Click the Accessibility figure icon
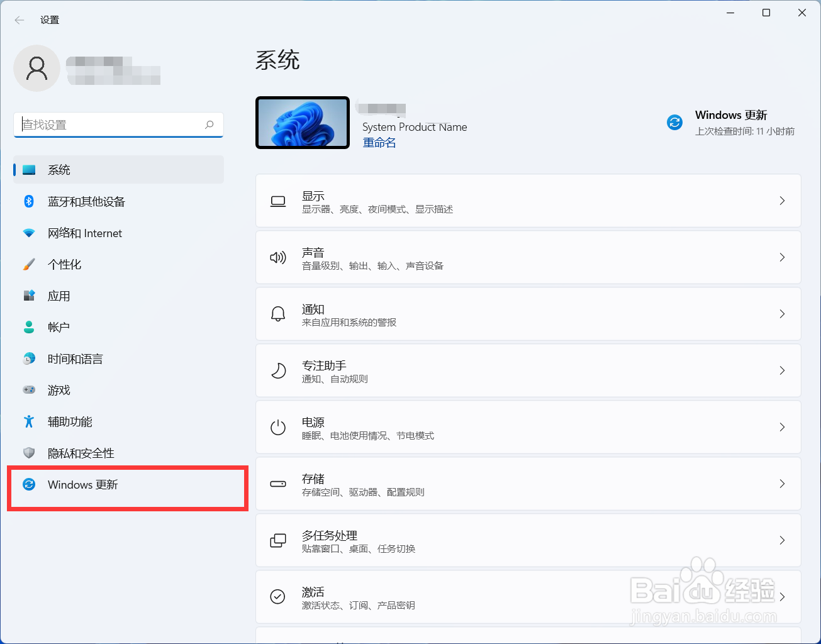Image resolution: width=821 pixels, height=644 pixels. (29, 421)
